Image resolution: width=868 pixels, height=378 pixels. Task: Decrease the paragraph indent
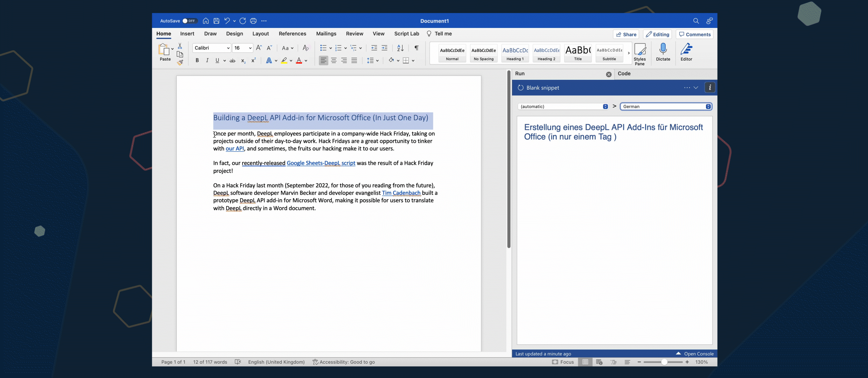click(x=374, y=48)
